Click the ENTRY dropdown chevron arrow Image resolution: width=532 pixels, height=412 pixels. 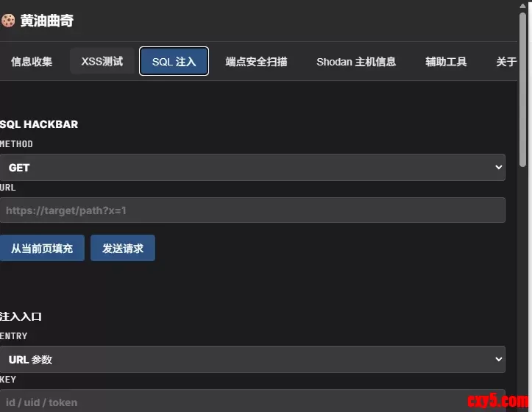(x=498, y=359)
